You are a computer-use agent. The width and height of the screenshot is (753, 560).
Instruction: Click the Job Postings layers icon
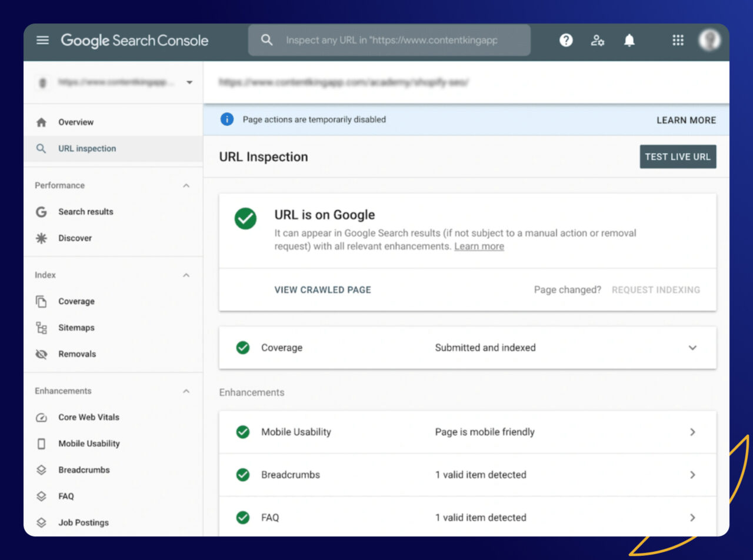41,522
